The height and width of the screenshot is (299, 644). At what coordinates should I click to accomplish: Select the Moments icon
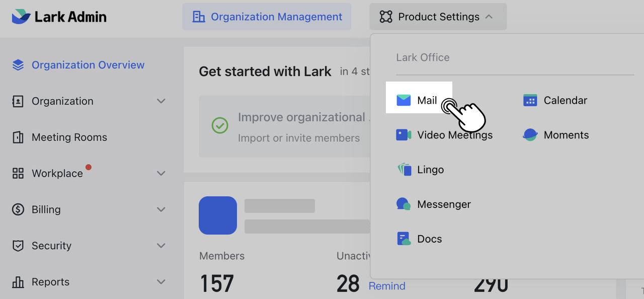[530, 134]
